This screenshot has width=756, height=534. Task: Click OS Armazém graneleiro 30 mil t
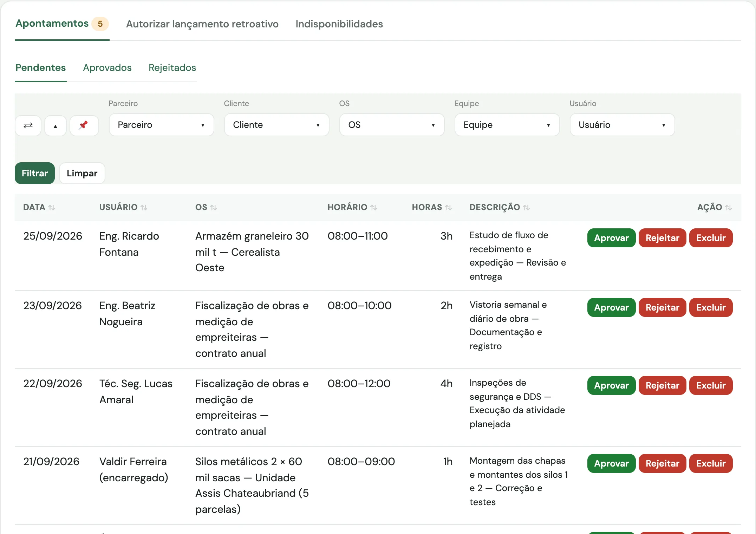pos(252,252)
